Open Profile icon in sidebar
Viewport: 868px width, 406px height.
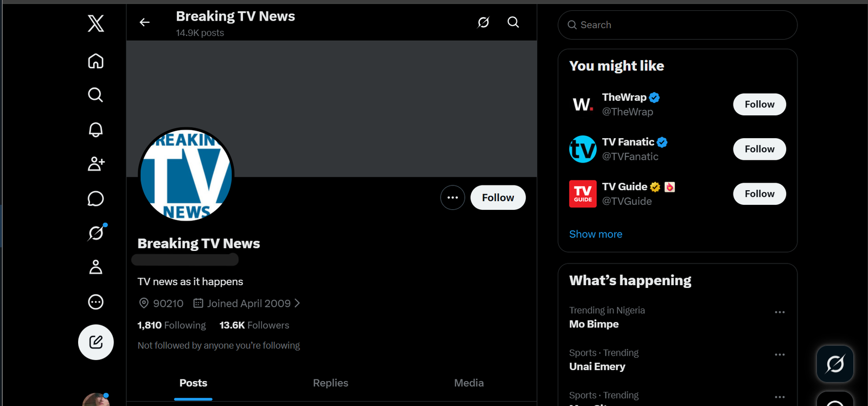tap(96, 267)
